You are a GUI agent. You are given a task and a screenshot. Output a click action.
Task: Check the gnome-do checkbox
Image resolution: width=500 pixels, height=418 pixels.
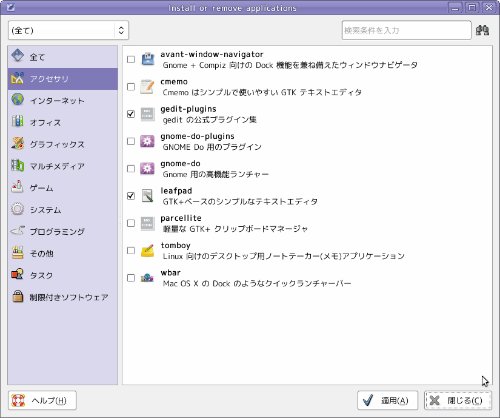[131, 169]
